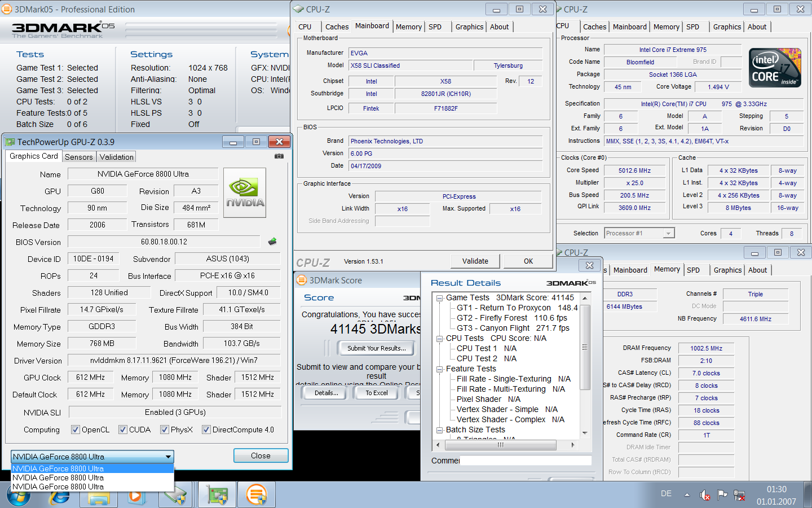Click the 3DMark05 window title bar icon
The height and width of the screenshot is (508, 812).
coord(7,9)
